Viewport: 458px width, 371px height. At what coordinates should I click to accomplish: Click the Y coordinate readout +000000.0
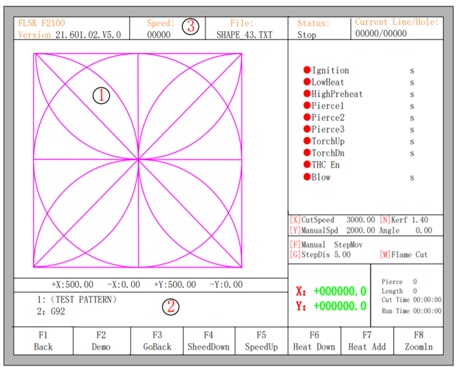coord(340,306)
